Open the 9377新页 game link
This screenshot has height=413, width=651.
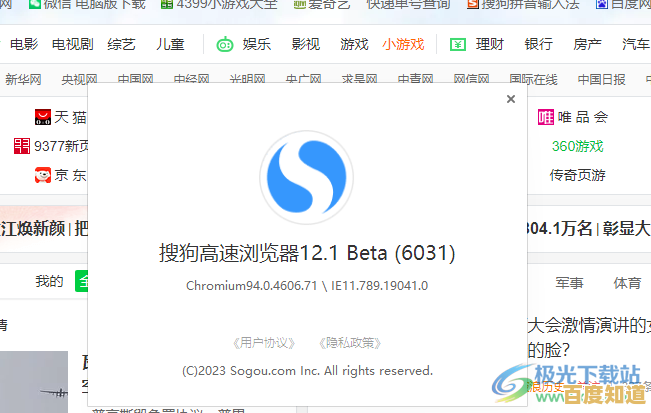point(61,146)
